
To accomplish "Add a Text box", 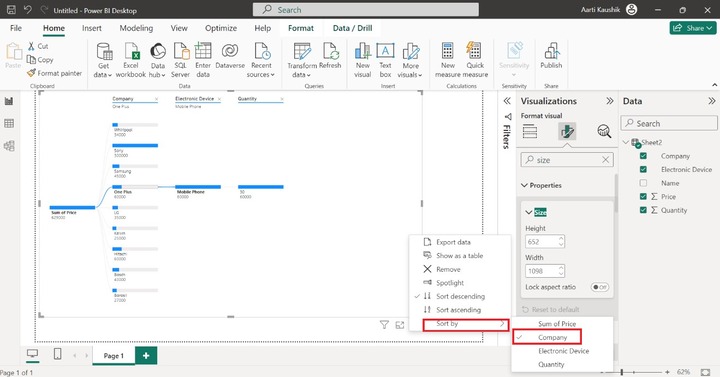I will 385,60.
